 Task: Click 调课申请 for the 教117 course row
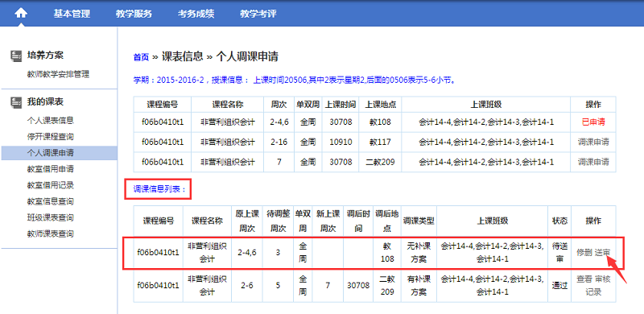point(593,143)
